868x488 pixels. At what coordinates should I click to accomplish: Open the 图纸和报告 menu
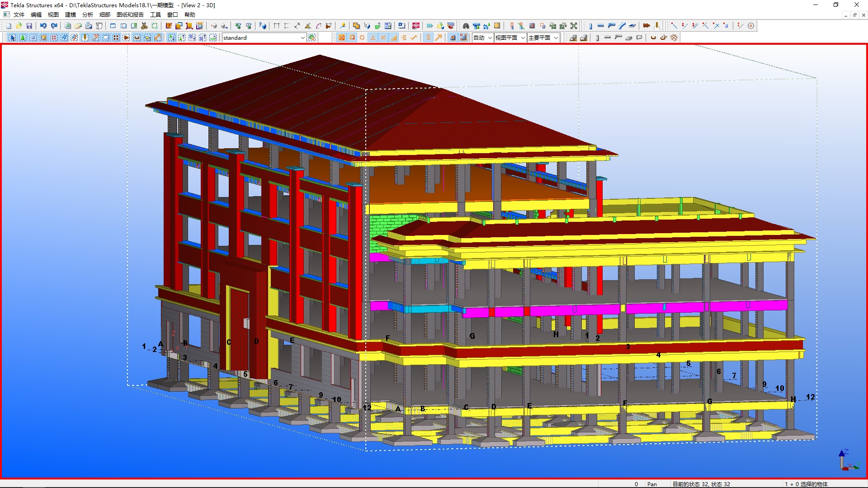pyautogui.click(x=130, y=14)
